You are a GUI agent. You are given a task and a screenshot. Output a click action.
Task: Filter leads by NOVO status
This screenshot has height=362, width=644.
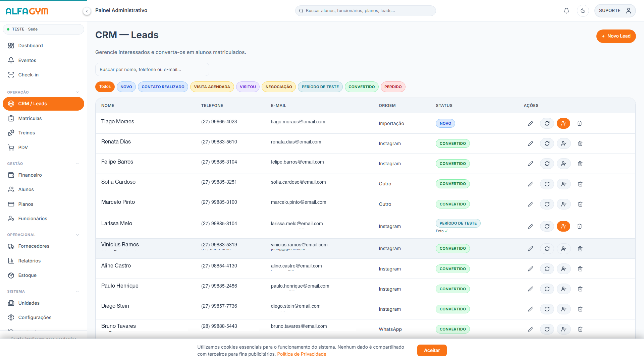(126, 87)
